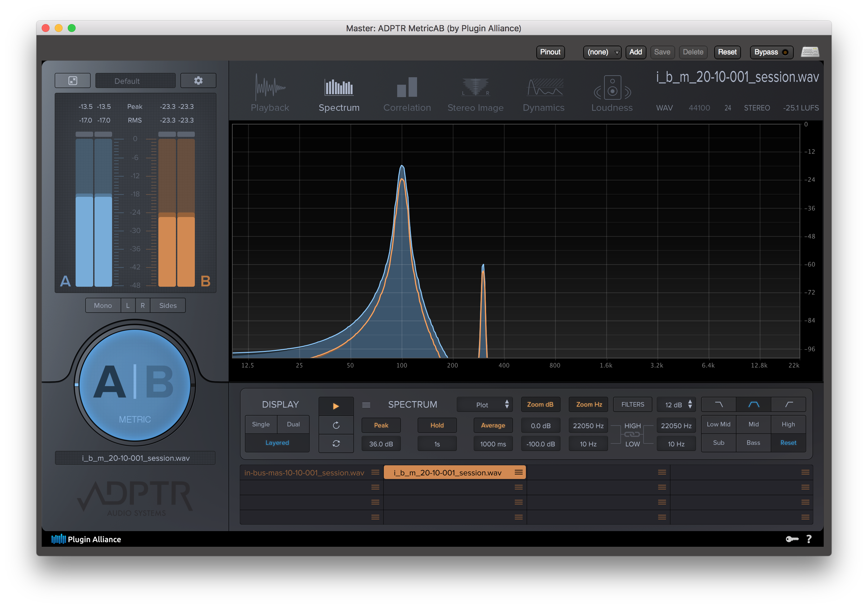Start playback with the orange play button
Screen dimensions: 868x608
336,406
